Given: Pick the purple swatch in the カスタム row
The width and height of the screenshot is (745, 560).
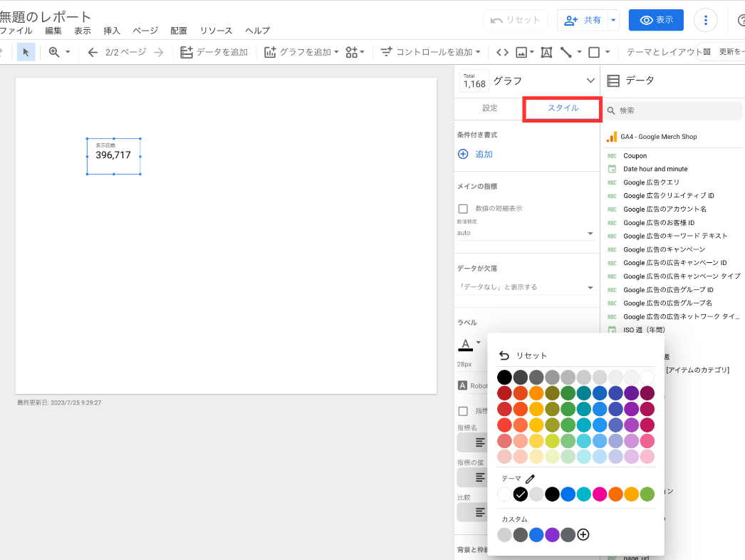Looking at the screenshot, I should pos(552,535).
